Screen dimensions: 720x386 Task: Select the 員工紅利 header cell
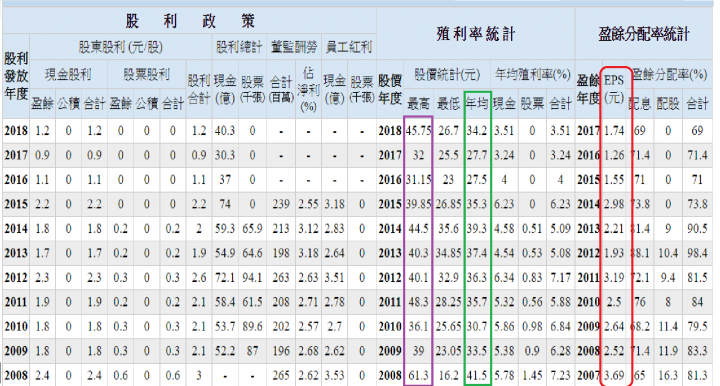point(349,47)
